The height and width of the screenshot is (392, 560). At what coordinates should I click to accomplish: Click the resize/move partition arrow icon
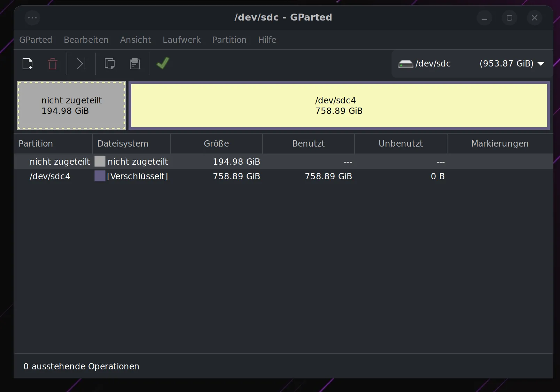[x=81, y=64]
